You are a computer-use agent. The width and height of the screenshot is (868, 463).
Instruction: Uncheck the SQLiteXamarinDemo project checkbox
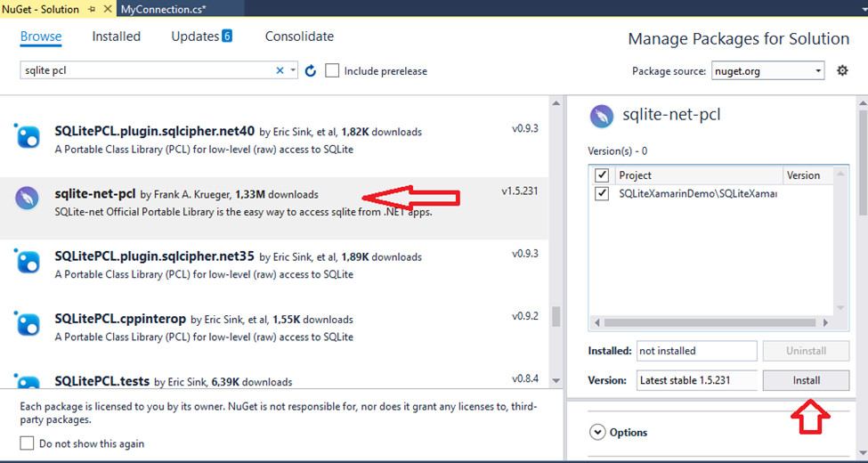601,194
